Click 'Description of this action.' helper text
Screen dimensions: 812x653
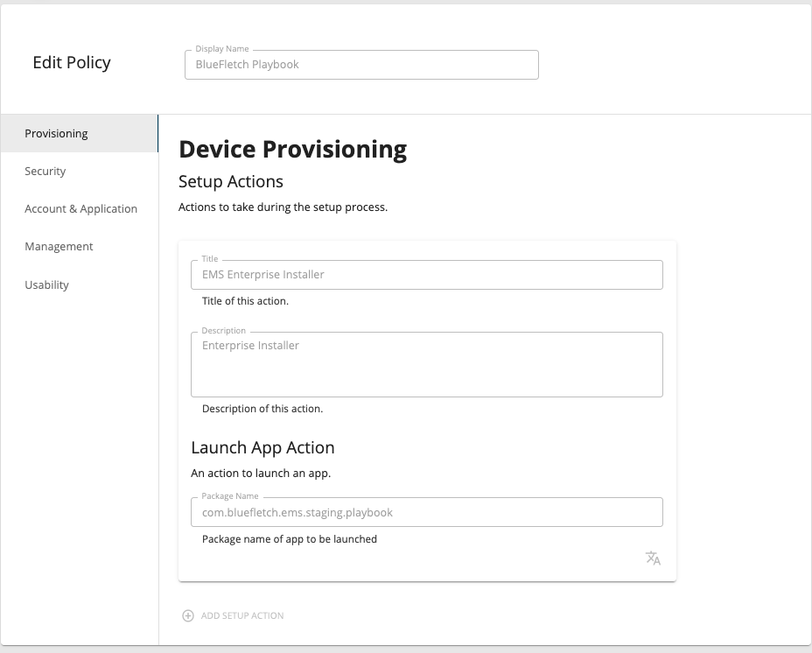click(x=262, y=409)
